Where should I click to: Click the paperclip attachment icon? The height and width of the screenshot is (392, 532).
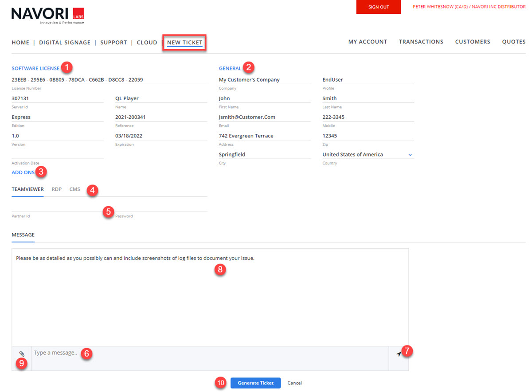(22, 354)
